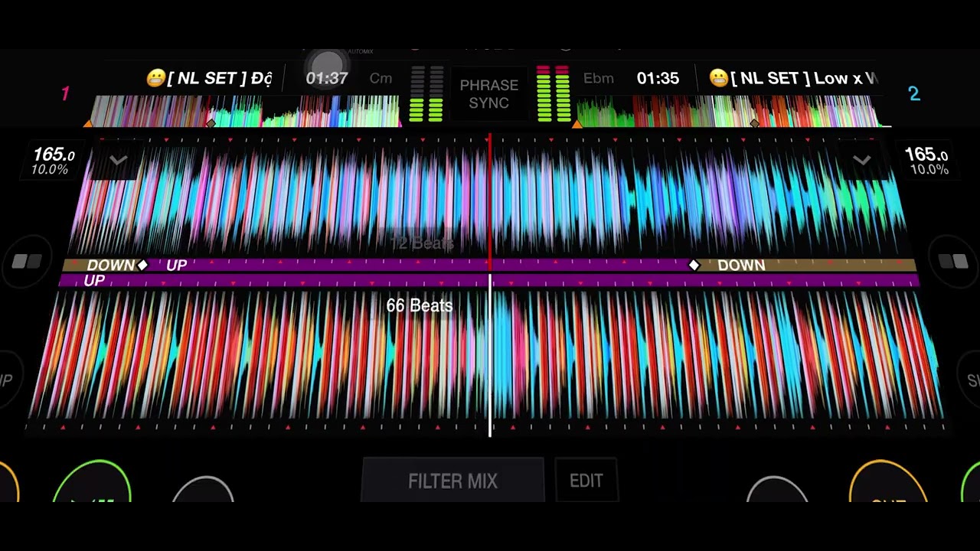Jump to DOWN phrase on the right side
Image resolution: width=980 pixels, height=551 pixels.
[x=741, y=265]
